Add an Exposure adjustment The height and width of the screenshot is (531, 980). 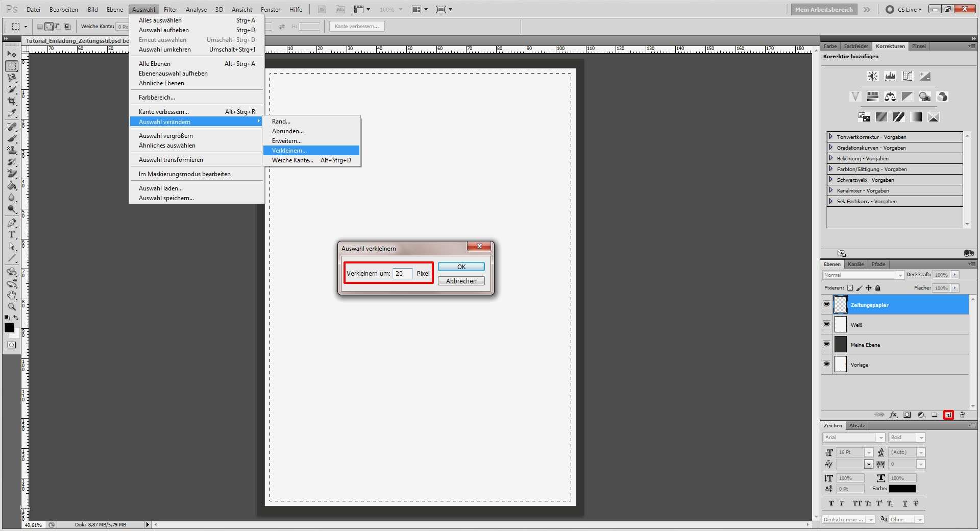tap(925, 76)
